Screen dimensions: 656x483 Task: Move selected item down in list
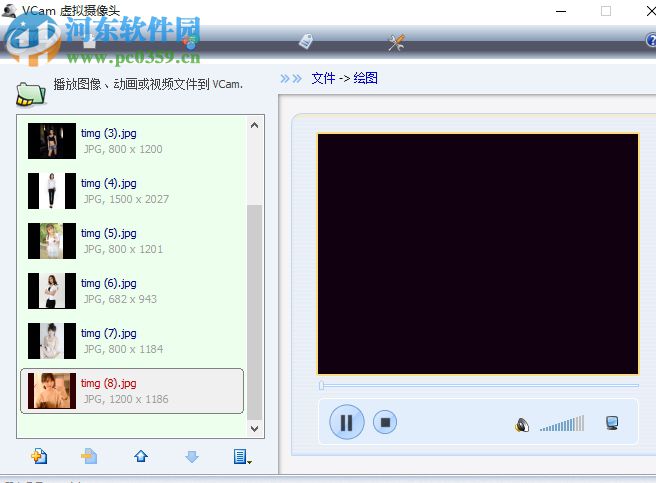pos(192,456)
